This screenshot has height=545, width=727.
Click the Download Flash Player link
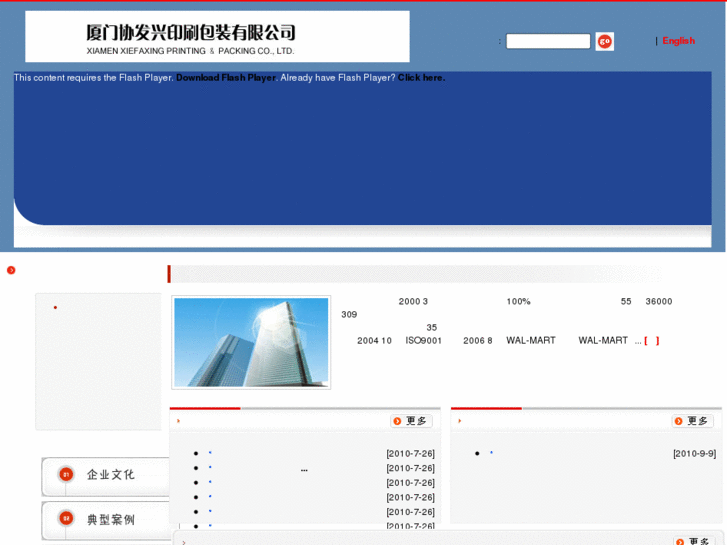tap(226, 77)
